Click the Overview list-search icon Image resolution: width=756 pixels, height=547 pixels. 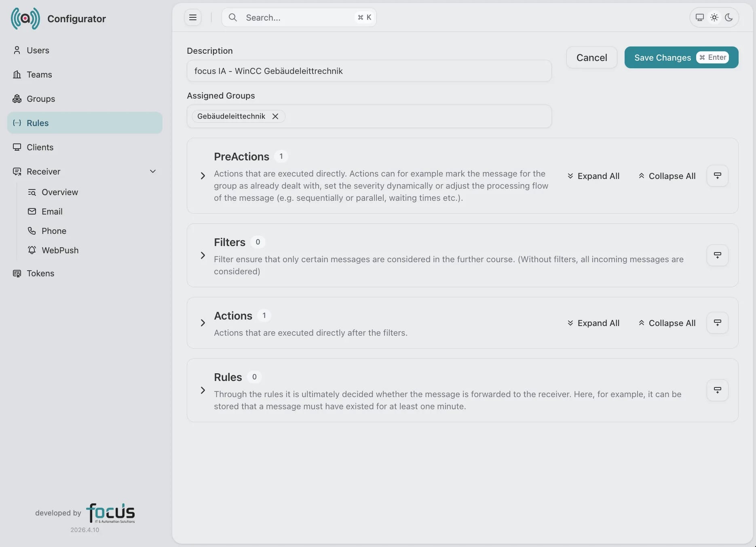pos(32,192)
